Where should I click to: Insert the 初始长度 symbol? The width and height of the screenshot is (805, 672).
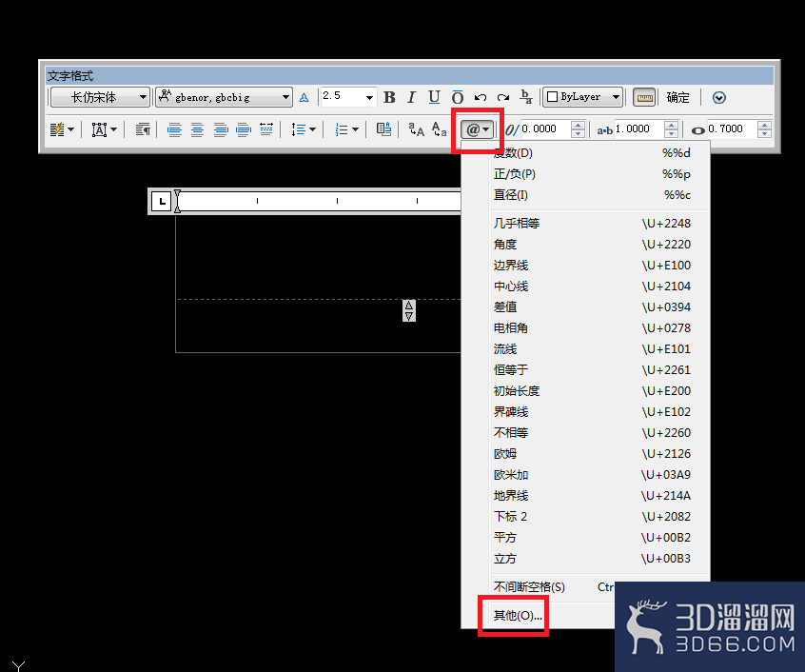(x=592, y=391)
